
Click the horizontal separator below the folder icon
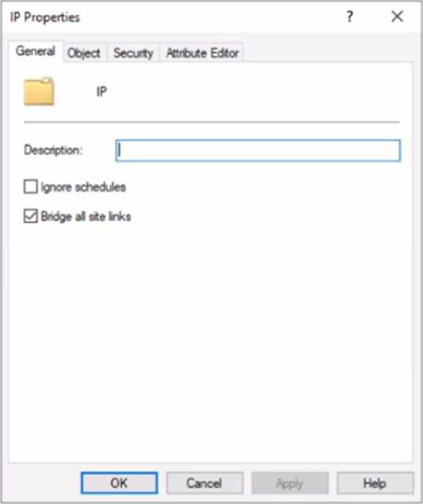[211, 122]
